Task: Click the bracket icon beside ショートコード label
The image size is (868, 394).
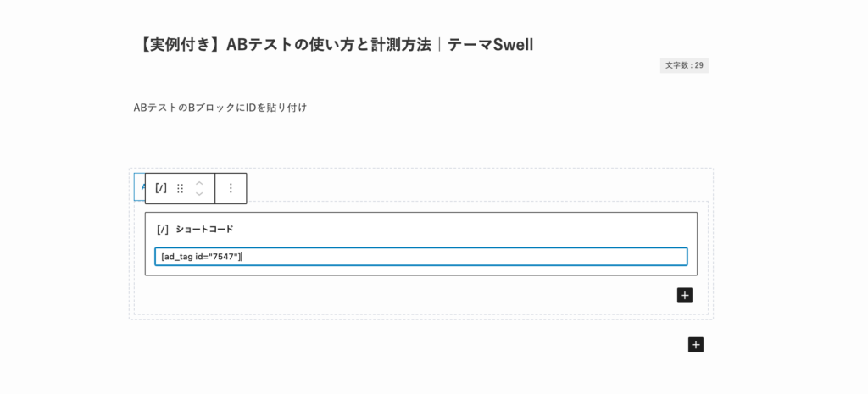Action: 163,229
